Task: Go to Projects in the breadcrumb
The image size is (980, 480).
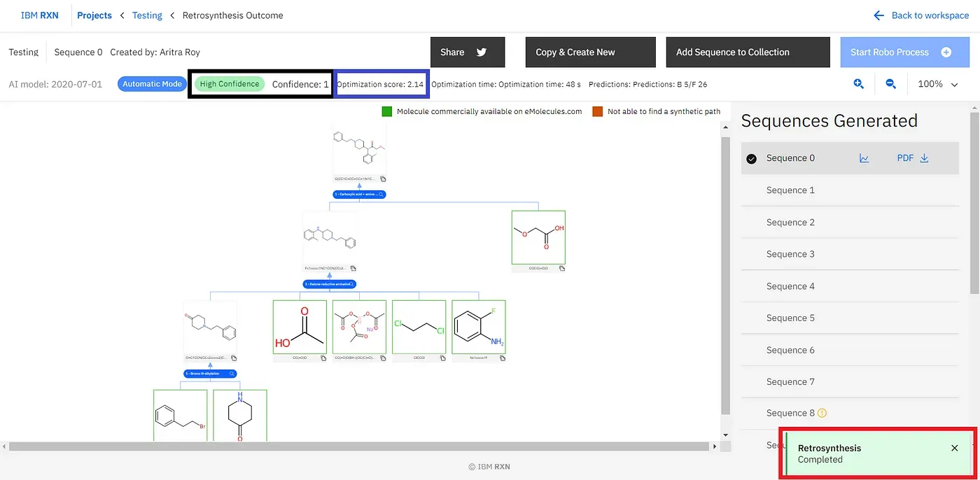Action: click(x=94, y=15)
